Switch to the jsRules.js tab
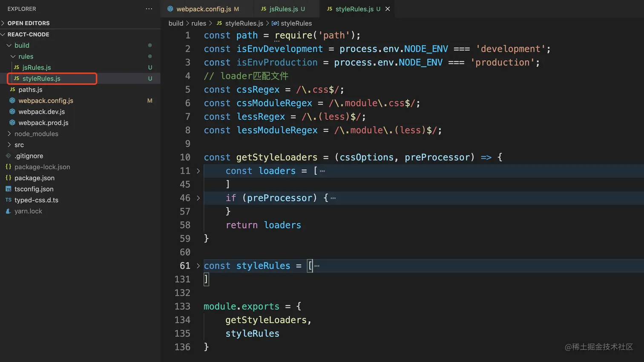This screenshot has height=362, width=644. [283, 9]
